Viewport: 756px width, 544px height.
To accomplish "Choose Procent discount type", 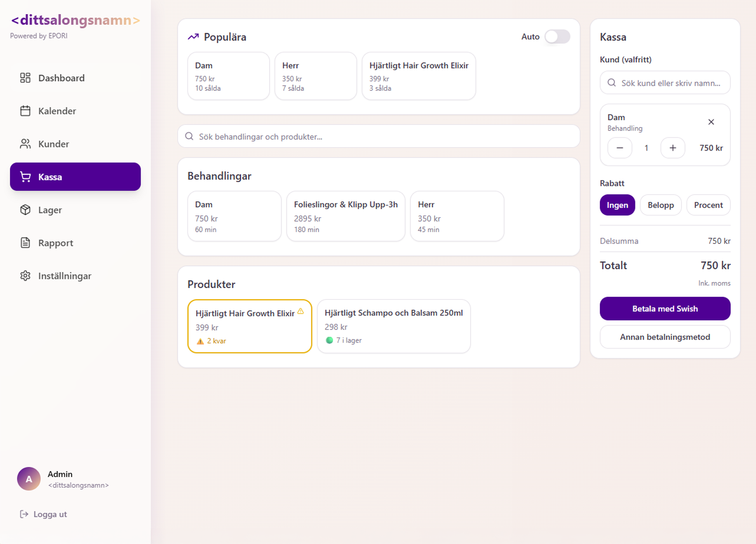I will click(708, 205).
